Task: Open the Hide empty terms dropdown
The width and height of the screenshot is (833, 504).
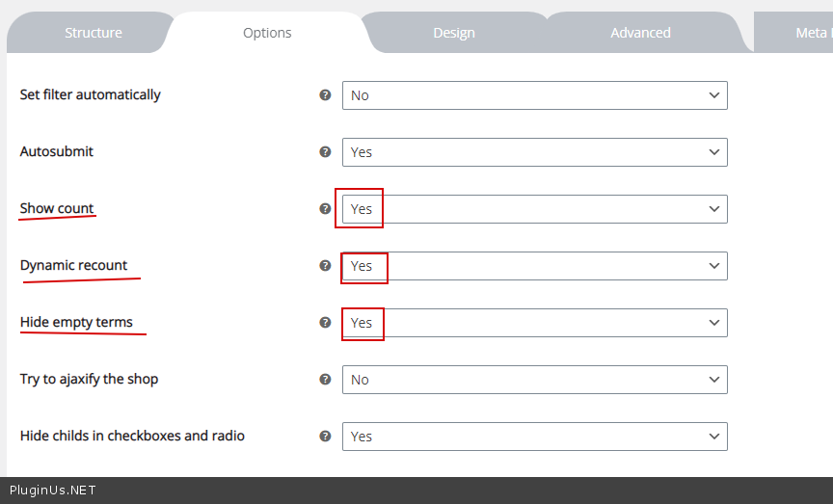Action: point(534,323)
